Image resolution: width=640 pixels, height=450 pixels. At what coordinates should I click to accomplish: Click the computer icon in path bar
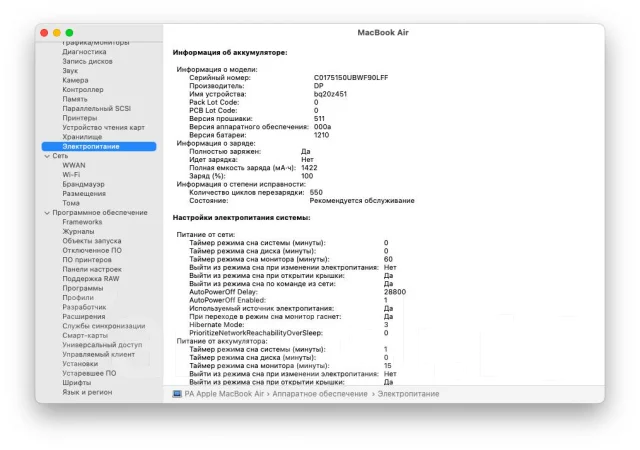click(177, 394)
